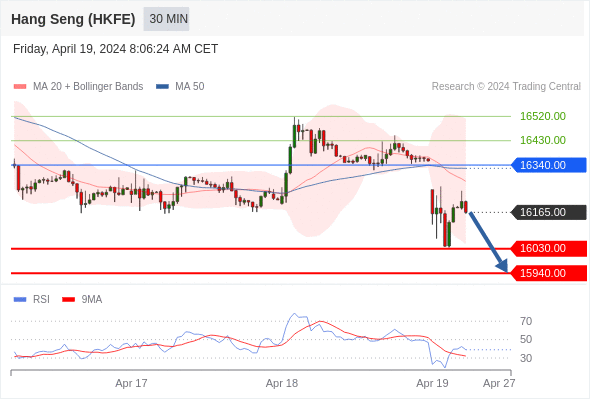The width and height of the screenshot is (590, 400).
Task: Click the red 16030.00 support price tag
Action: (x=549, y=248)
